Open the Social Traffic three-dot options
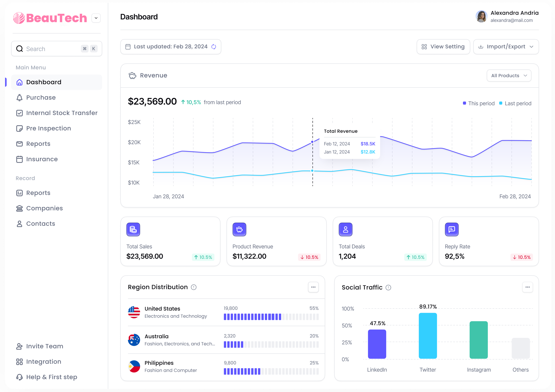The image size is (555, 392). 527,287
